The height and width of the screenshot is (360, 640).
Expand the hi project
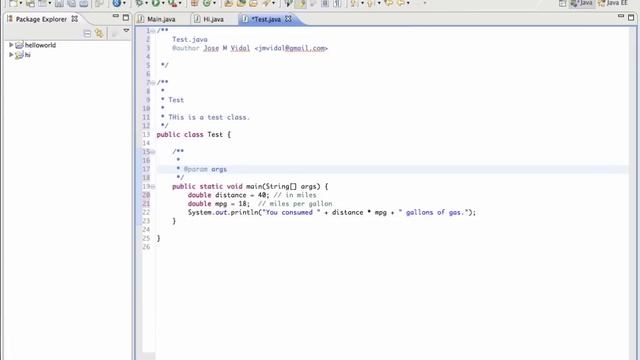tap(11, 54)
